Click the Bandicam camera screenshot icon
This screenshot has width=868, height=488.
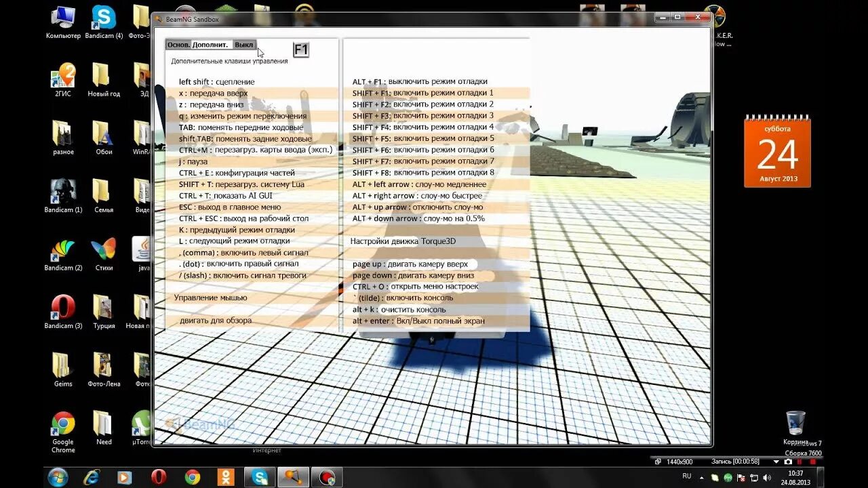788,462
